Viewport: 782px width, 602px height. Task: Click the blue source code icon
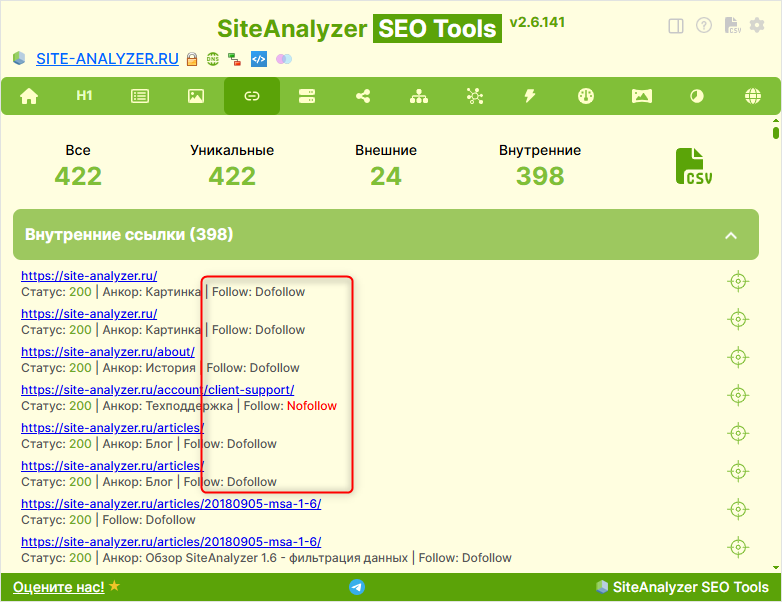point(258,59)
